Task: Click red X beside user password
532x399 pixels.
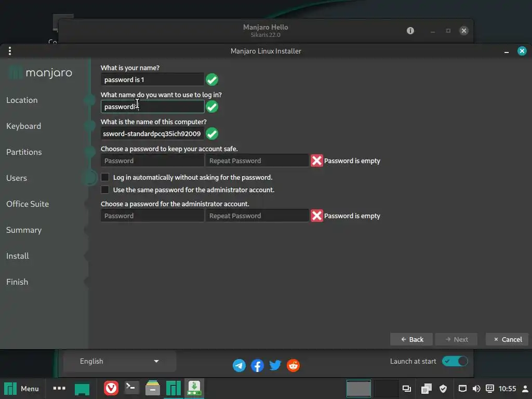Action: tap(317, 161)
